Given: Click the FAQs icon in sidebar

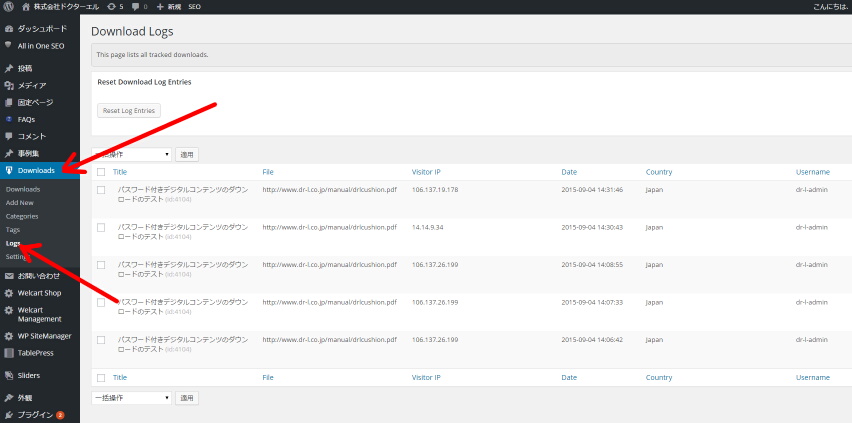Looking at the screenshot, I should tap(9, 119).
